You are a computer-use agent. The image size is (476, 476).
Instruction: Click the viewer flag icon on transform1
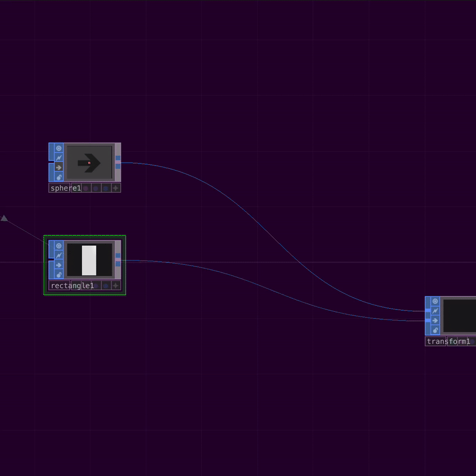(x=436, y=302)
